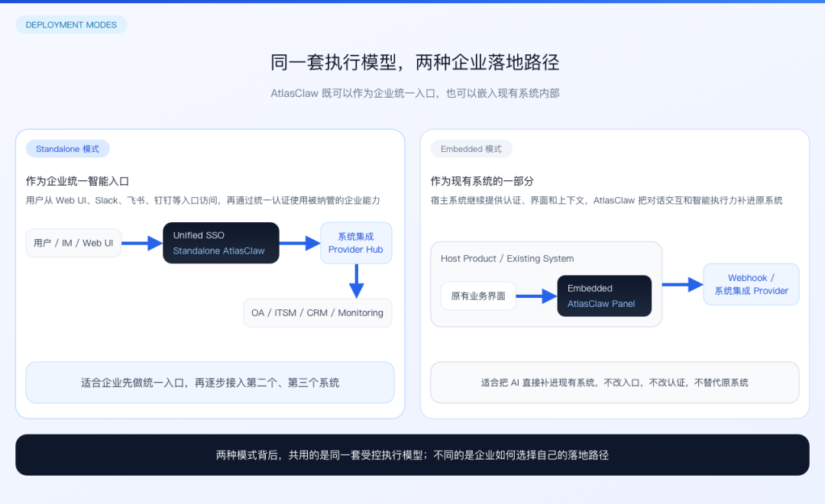Click the description starting 用户从 Web UI、Slack
This screenshot has width=825, height=504.
202,200
